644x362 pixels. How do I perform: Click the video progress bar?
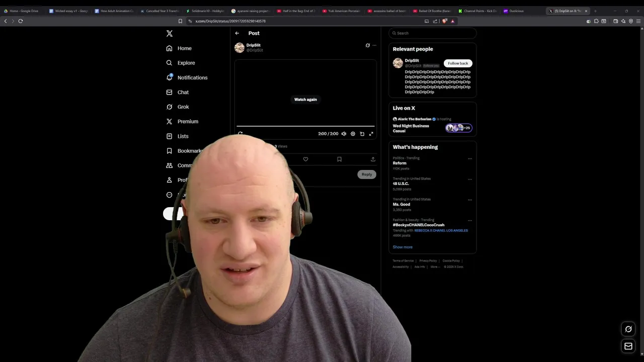point(305,126)
